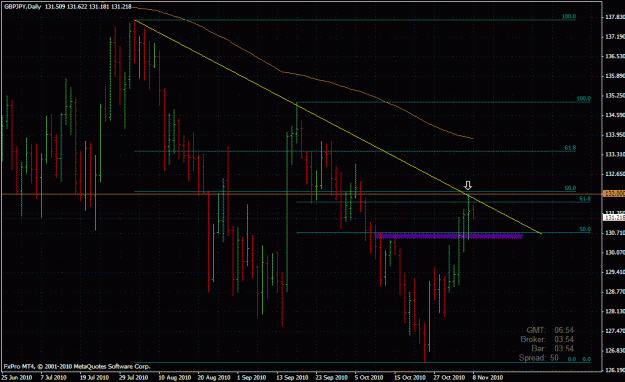Click the 100.0 Fibonacci label near 135.250
625x382 pixels.
coord(584,99)
